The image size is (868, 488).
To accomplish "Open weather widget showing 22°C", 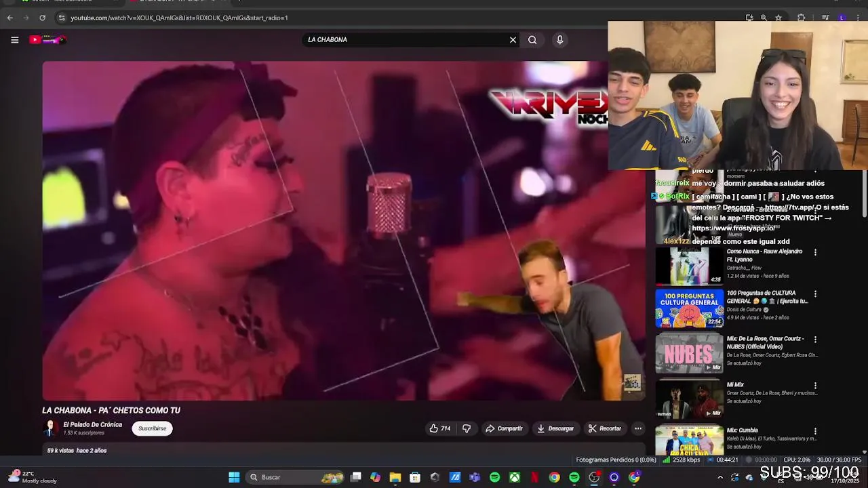I will [x=31, y=477].
